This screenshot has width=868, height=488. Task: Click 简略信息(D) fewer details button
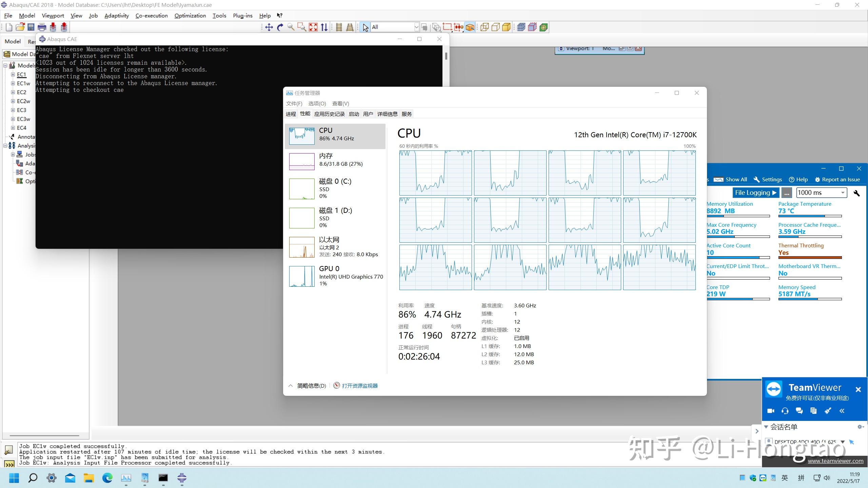tap(307, 386)
